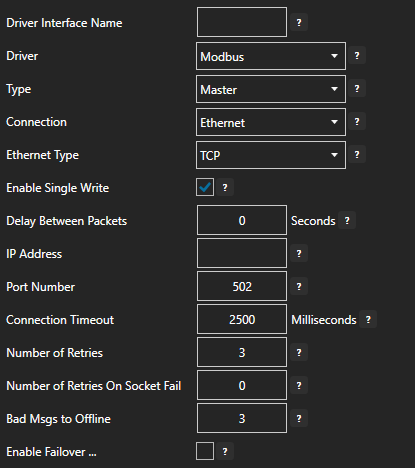Screen dimensions: 415x468
Task: Open help for Bad Msgs to Offline
Action: (299, 418)
